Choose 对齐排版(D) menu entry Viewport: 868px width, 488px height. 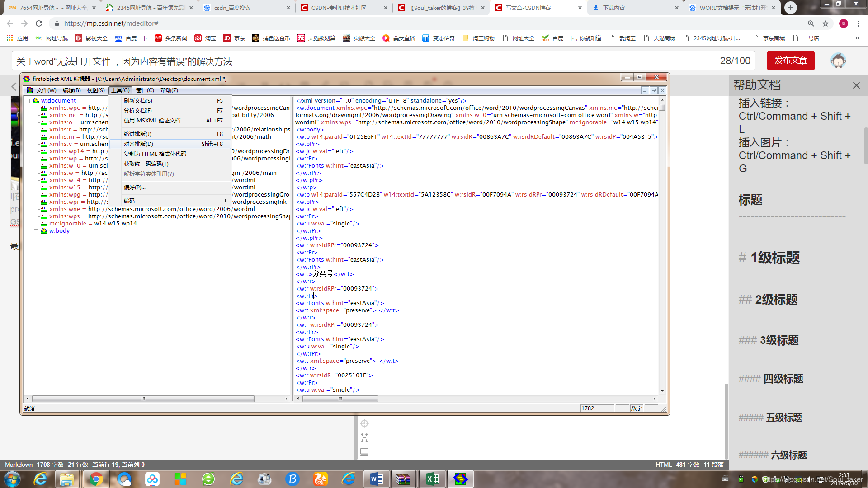tap(171, 144)
